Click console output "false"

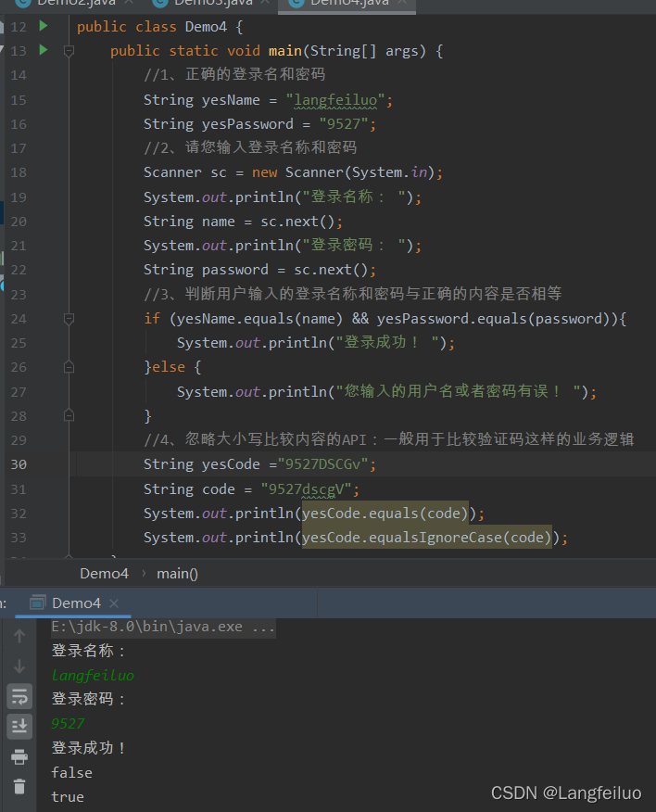[x=72, y=773]
